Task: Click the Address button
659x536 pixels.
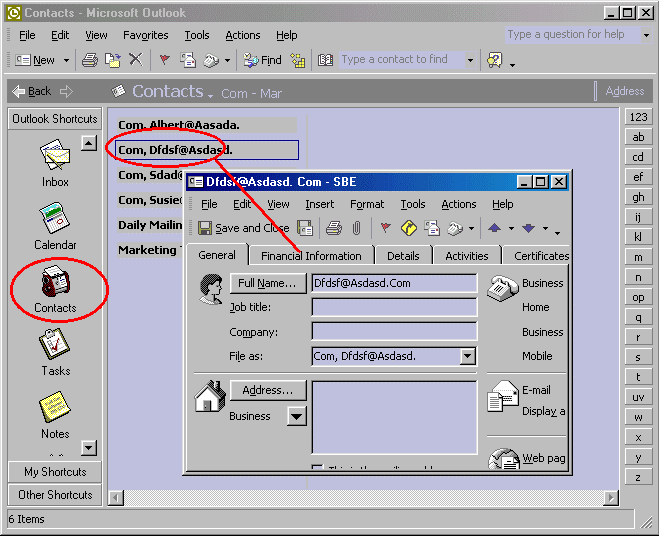Action: (267, 390)
